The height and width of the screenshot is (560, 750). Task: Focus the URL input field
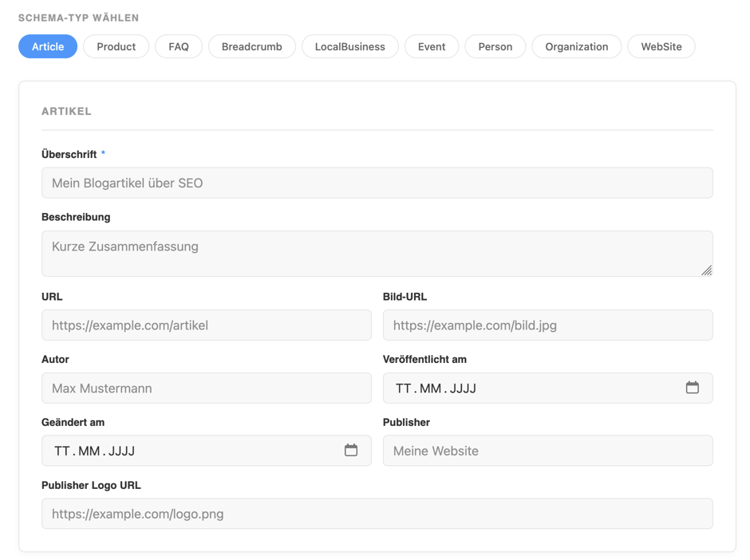(x=206, y=325)
